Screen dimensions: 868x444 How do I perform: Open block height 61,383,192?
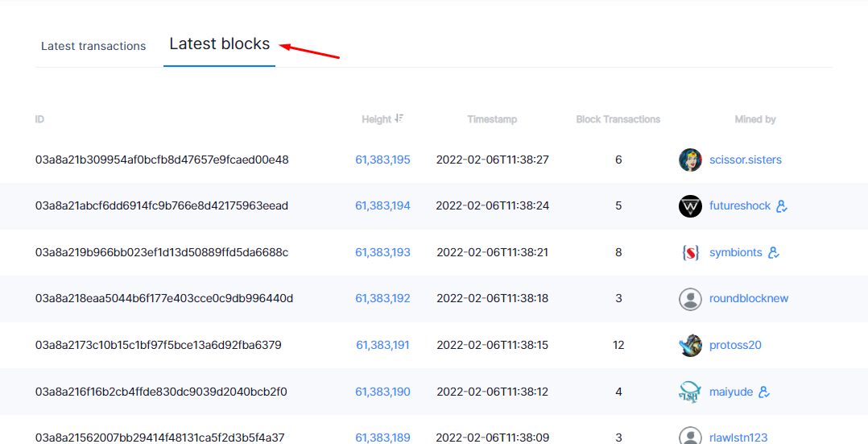[x=382, y=298]
